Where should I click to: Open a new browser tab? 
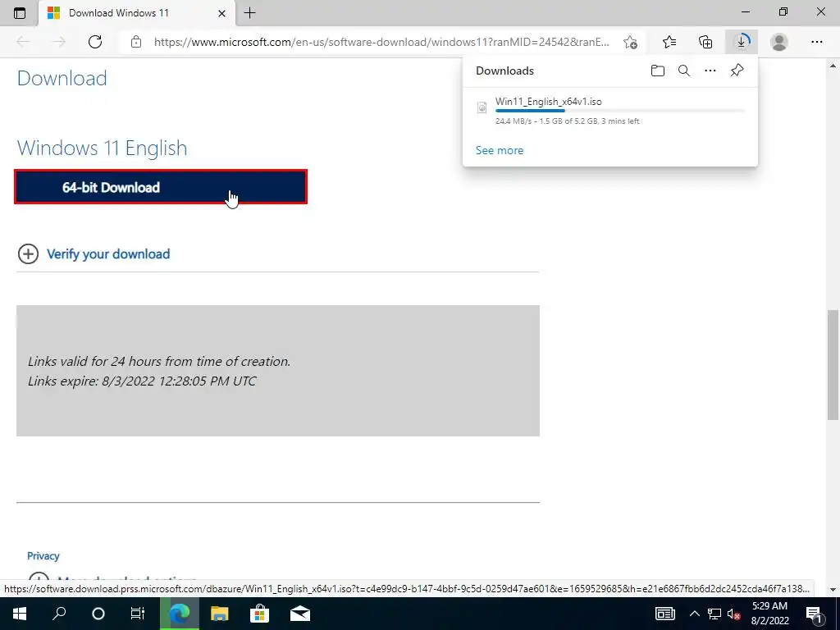(249, 13)
